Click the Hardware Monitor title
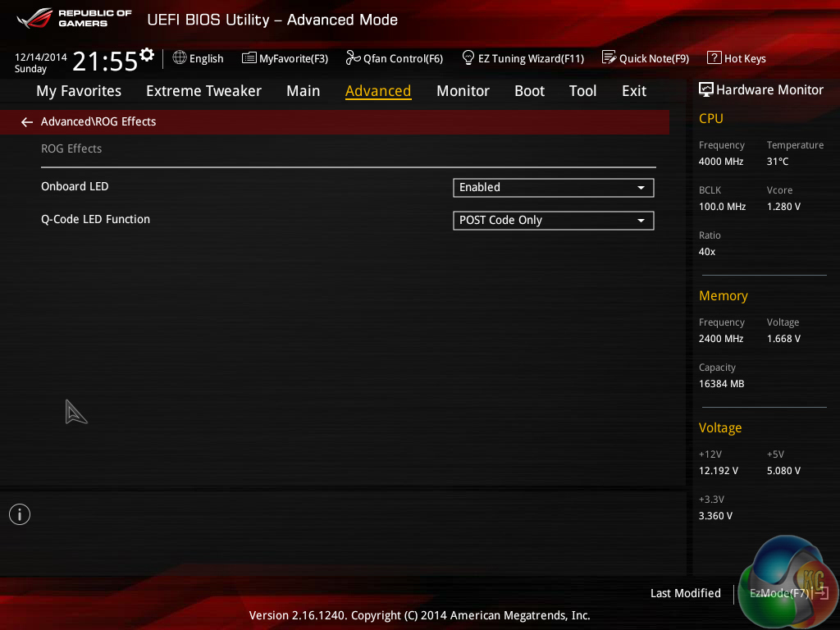Viewport: 840px width, 630px height. (x=769, y=90)
